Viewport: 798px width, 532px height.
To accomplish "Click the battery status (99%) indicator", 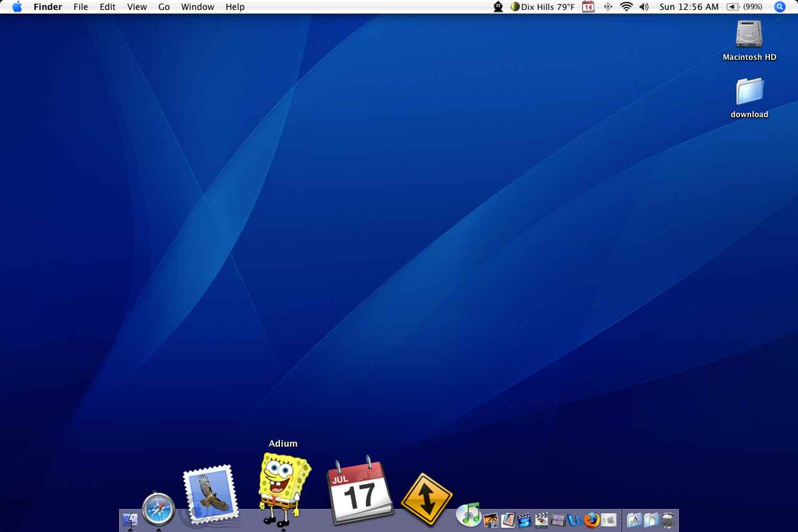I will [745, 7].
